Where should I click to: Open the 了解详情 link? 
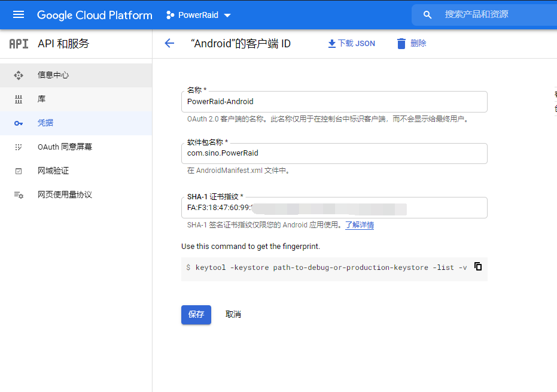tap(360, 225)
